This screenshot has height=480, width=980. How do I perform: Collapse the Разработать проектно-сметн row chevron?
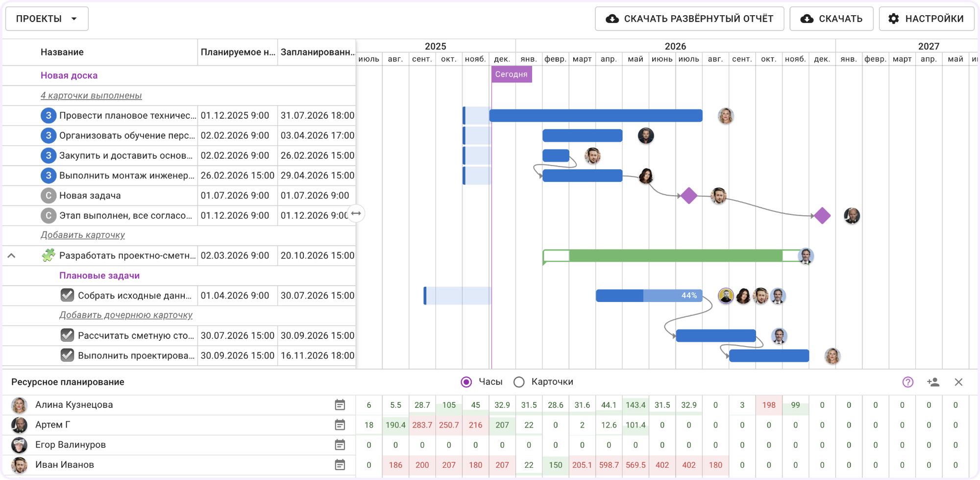pyautogui.click(x=12, y=255)
